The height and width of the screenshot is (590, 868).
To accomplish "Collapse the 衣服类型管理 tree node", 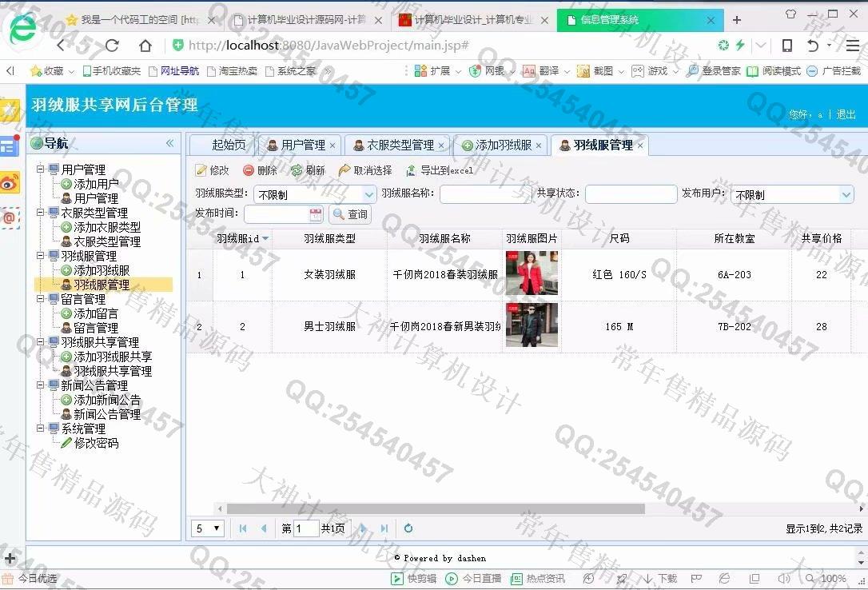I will click(x=41, y=212).
